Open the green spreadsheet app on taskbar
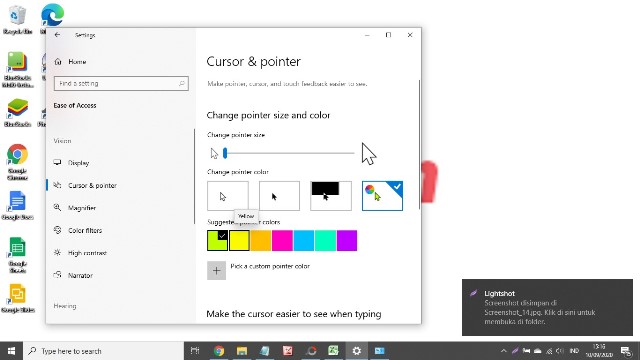This screenshot has width=640, height=360. tap(333, 351)
